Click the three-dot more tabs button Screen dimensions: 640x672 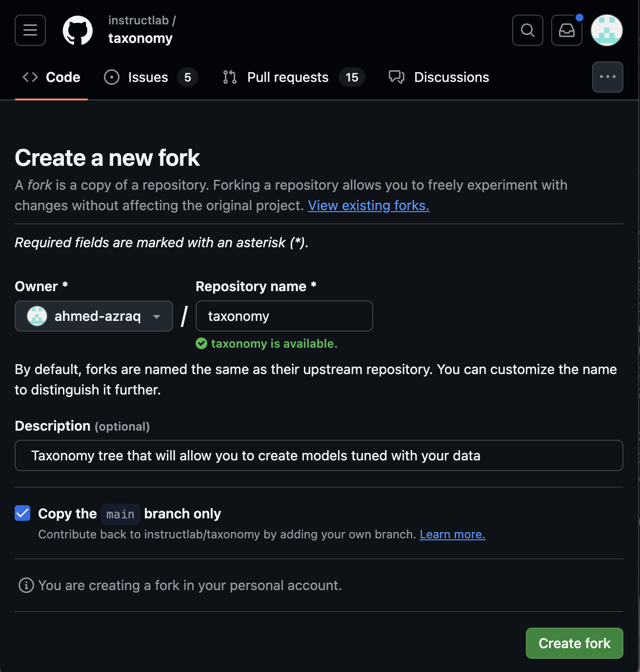click(607, 77)
